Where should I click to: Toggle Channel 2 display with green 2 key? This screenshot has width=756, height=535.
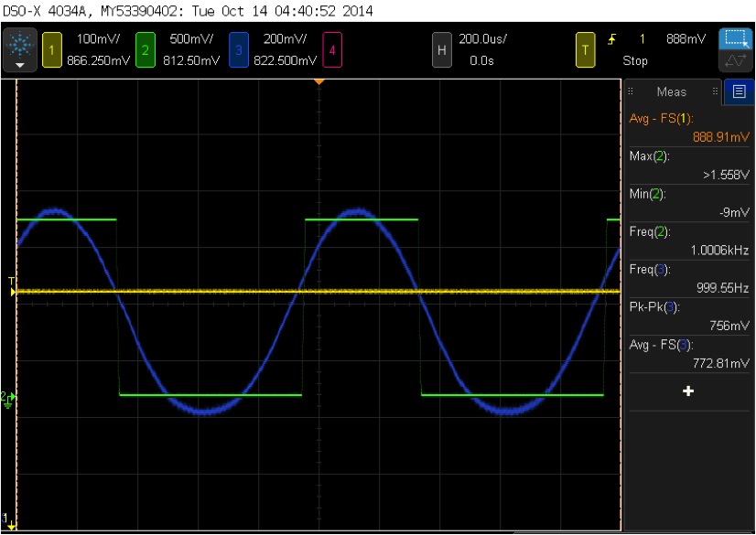[x=146, y=50]
